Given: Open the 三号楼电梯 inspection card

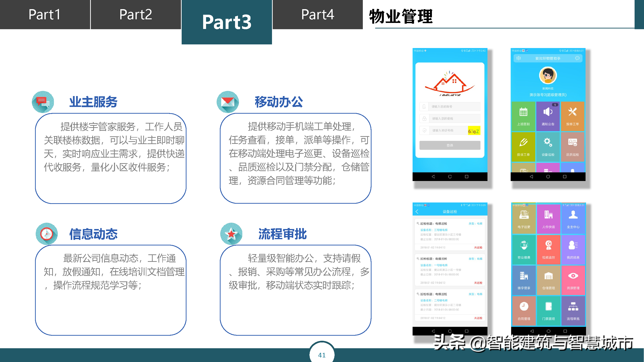Looking at the screenshot, I should tap(450, 234).
